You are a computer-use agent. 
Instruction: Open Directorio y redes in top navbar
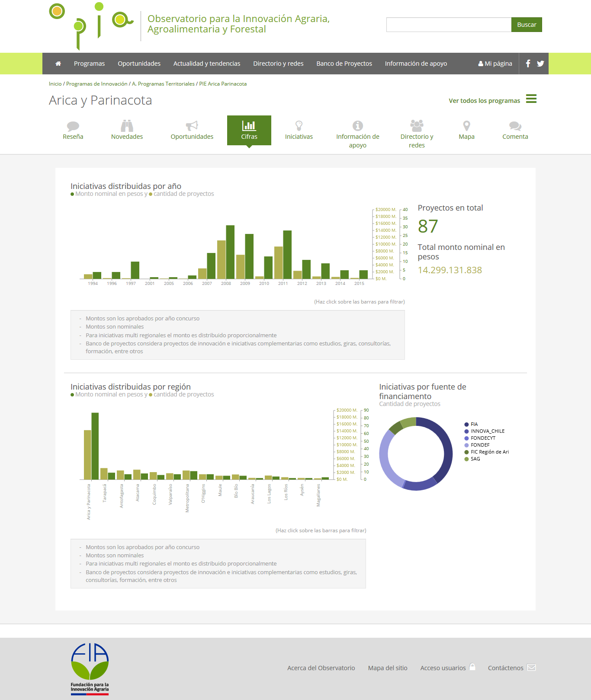[x=278, y=64]
